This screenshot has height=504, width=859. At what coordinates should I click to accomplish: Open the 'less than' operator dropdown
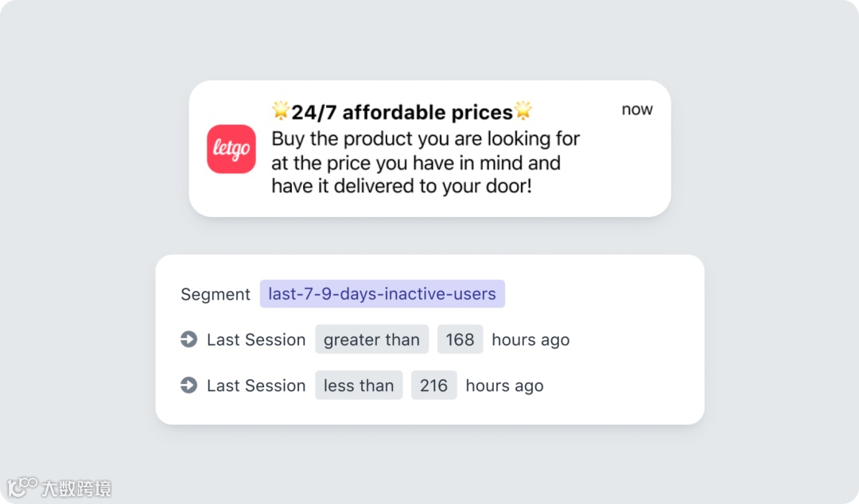(359, 386)
